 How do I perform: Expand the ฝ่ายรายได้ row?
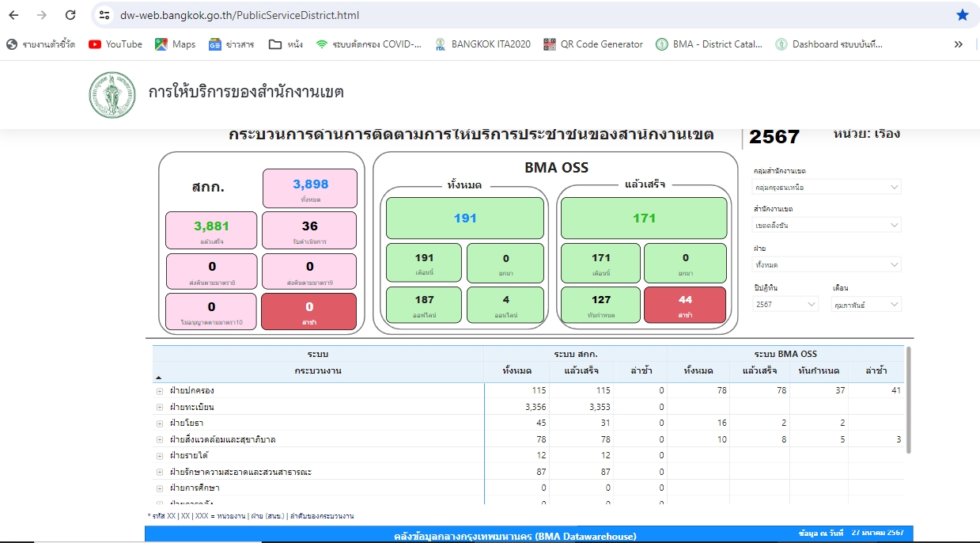(160, 456)
